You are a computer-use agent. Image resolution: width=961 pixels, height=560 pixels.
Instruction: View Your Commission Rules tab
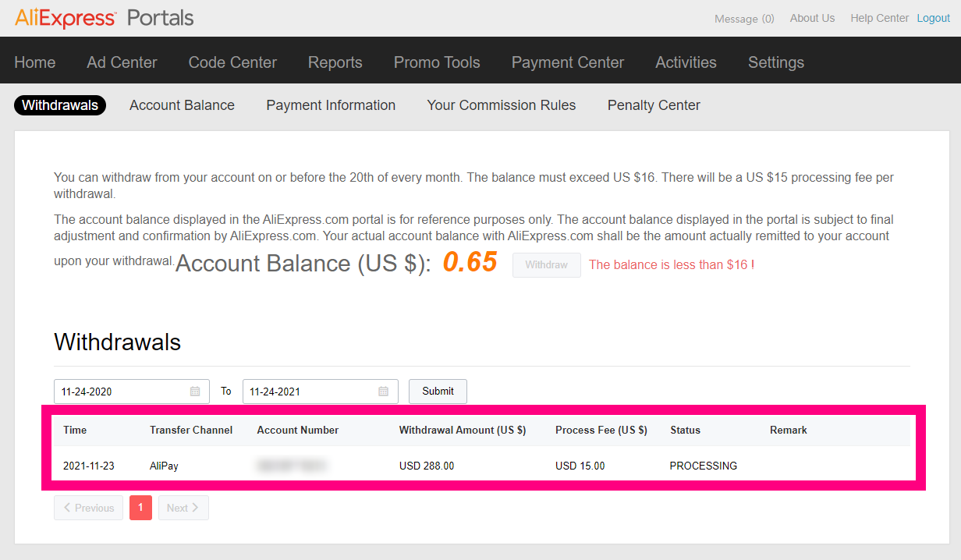[502, 105]
